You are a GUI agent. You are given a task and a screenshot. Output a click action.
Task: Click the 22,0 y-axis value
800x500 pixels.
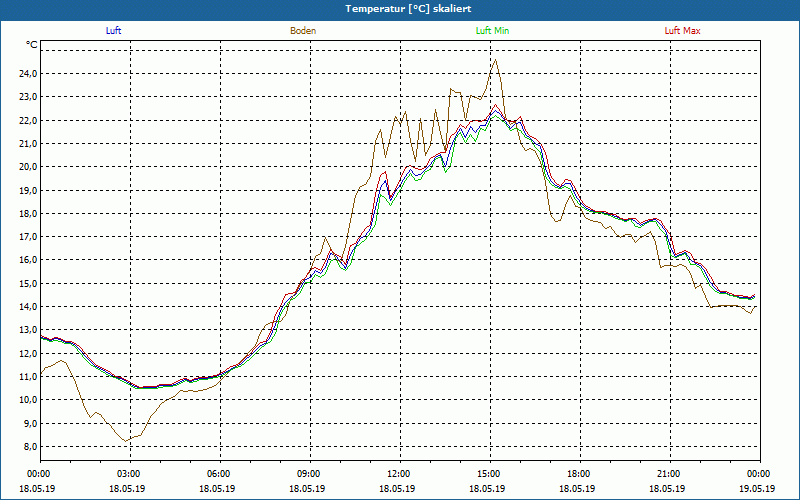point(28,120)
